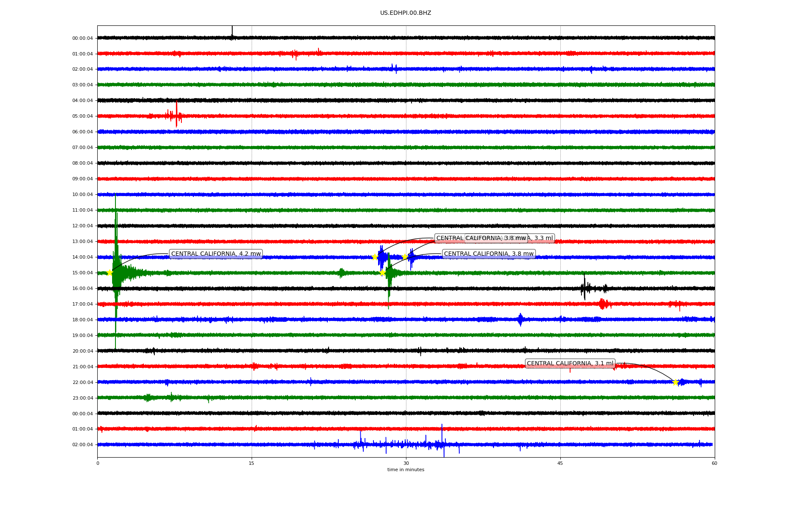Image resolution: width=812 pixels, height=508 pixels.
Task: Click the 'time in minutes' axis label
Action: click(406, 469)
